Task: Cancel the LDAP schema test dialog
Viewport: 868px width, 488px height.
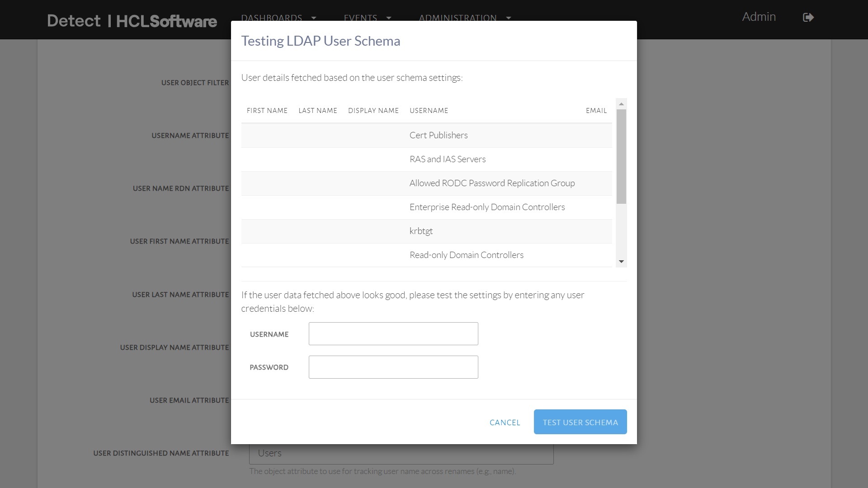Action: [x=505, y=422]
